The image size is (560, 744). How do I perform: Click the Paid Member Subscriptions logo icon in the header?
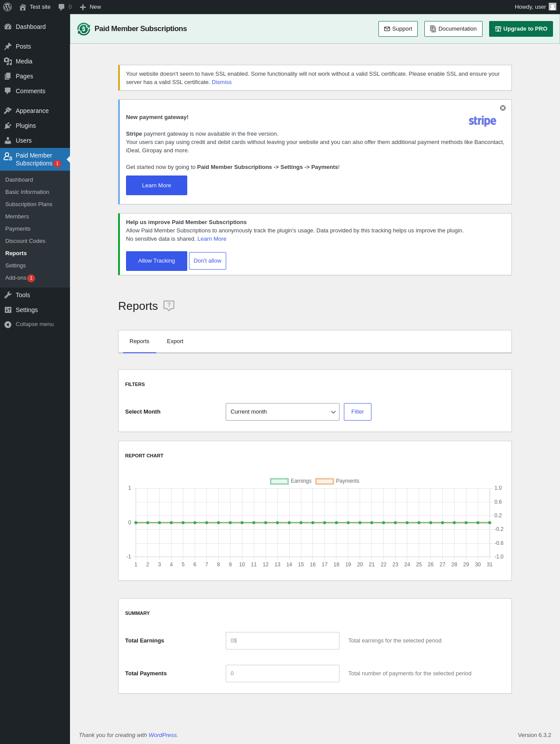84,29
